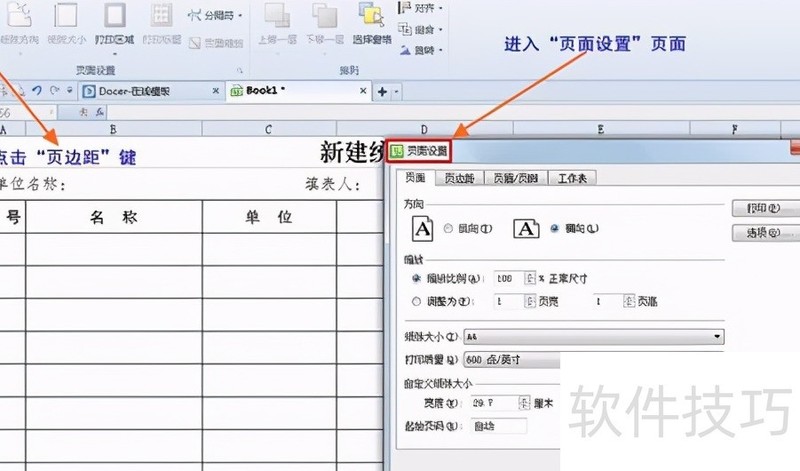800x471 pixels.
Task: Click the Rotate (旋转) ribbon icon
Action: pos(405,50)
